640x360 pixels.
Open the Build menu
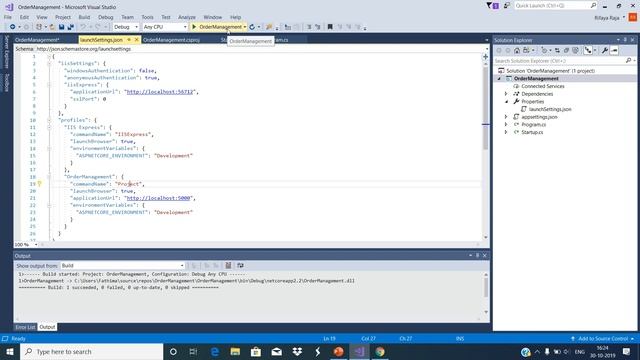coord(84,17)
